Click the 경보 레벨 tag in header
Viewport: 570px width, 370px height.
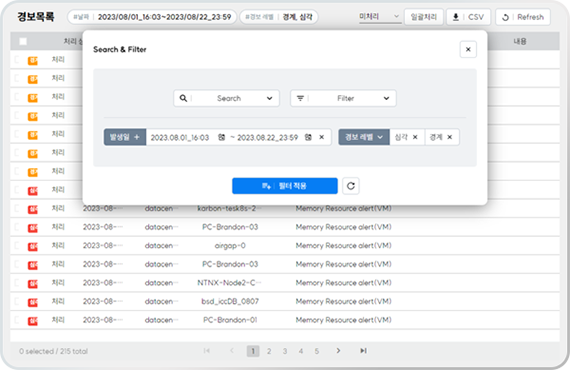click(x=278, y=17)
